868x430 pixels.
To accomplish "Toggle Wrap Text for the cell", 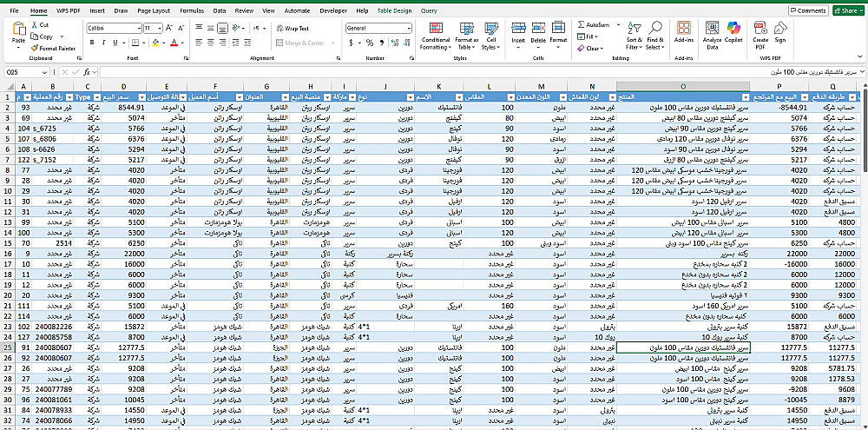I will click(x=292, y=29).
